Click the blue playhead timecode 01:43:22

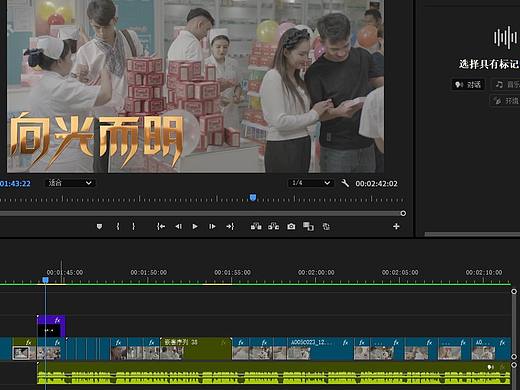[x=15, y=183]
